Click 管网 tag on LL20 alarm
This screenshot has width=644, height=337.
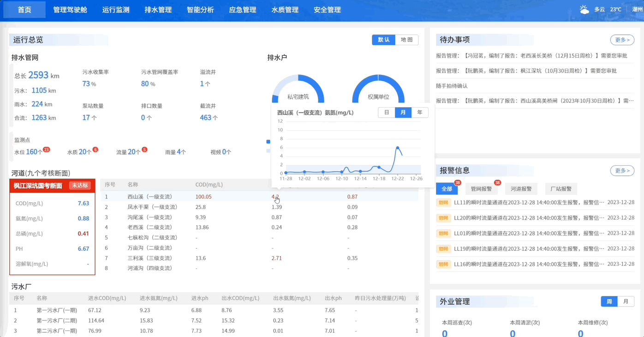[x=443, y=218]
